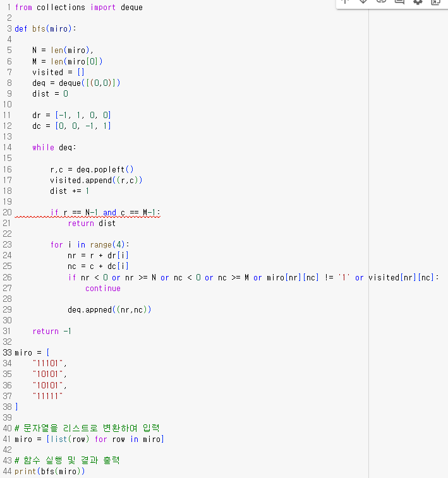
Task: Click the closing bracket on line 38
Action: (16, 407)
